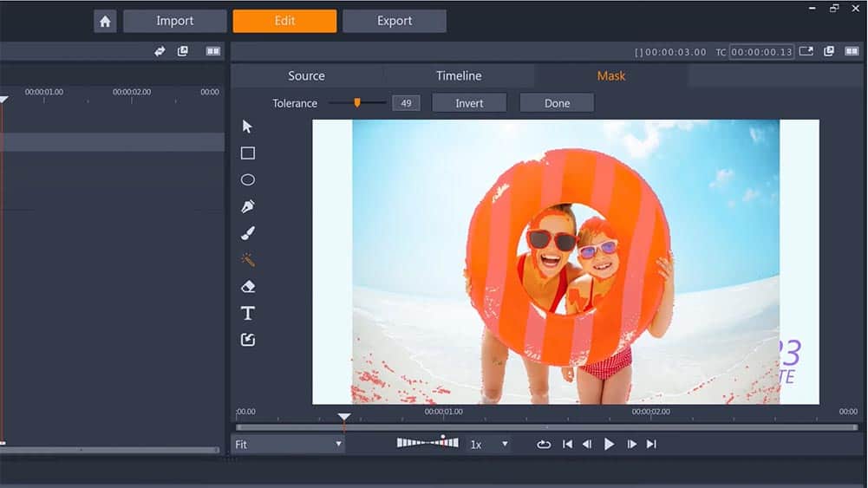The width and height of the screenshot is (868, 488).
Task: Pick the ellipse mask tool
Action: tap(247, 180)
